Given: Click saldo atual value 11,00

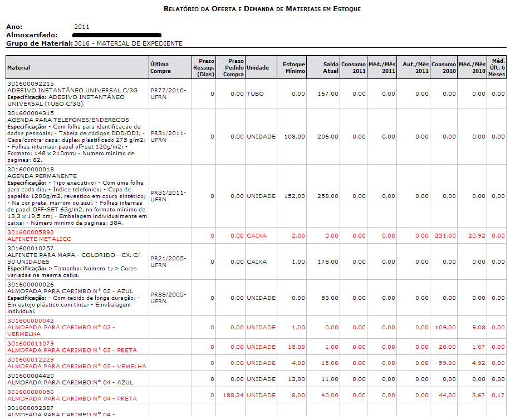Looking at the screenshot, I should point(330,379).
